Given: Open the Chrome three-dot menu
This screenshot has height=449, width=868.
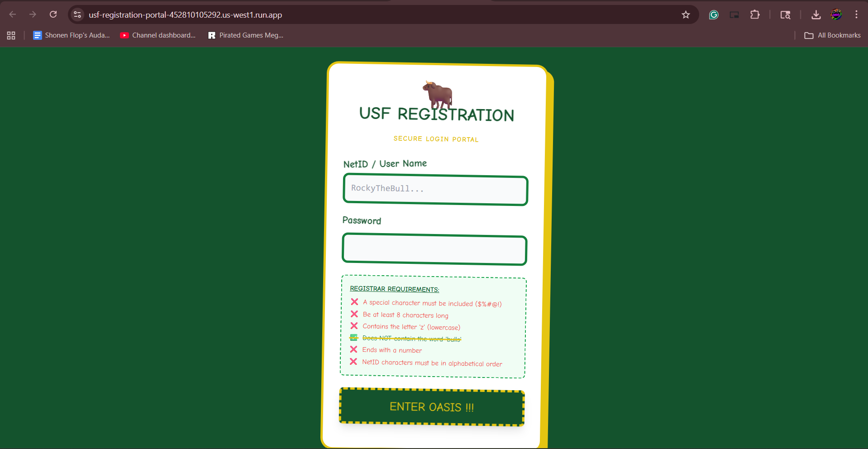Looking at the screenshot, I should (x=856, y=14).
